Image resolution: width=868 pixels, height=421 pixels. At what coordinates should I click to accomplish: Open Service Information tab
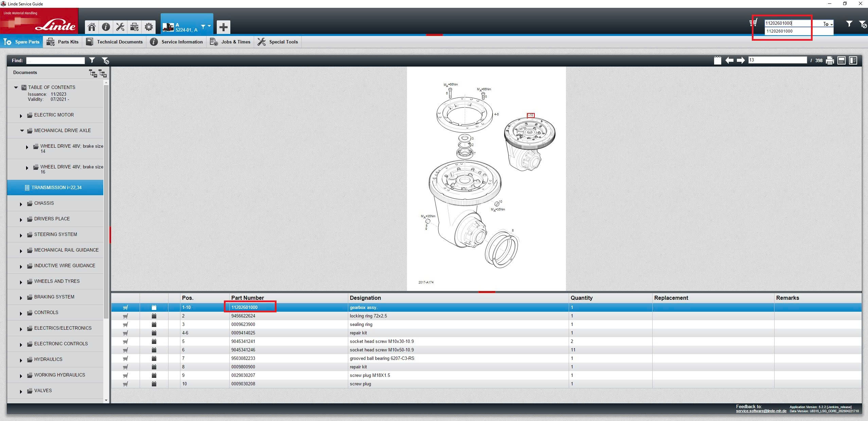(176, 42)
